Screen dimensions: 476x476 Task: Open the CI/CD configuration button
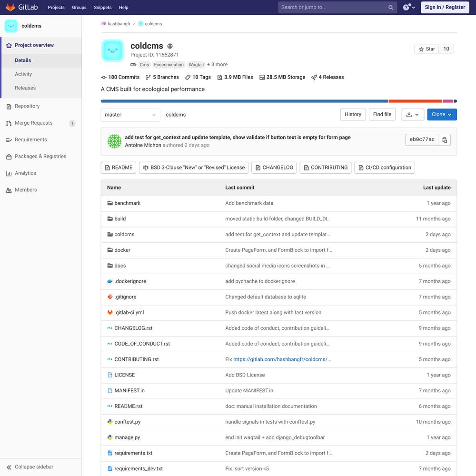pos(384,168)
